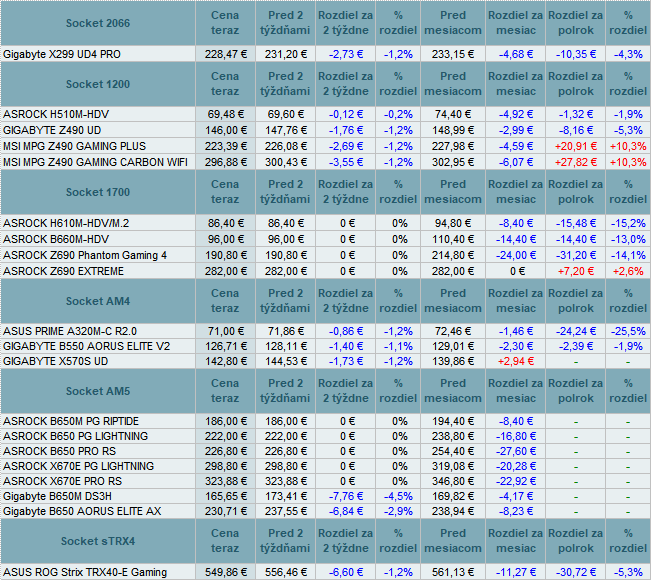The height and width of the screenshot is (580, 651).
Task: Click 'ASROCK Z690 Phantom Gaming 4'
Action: 85,255
